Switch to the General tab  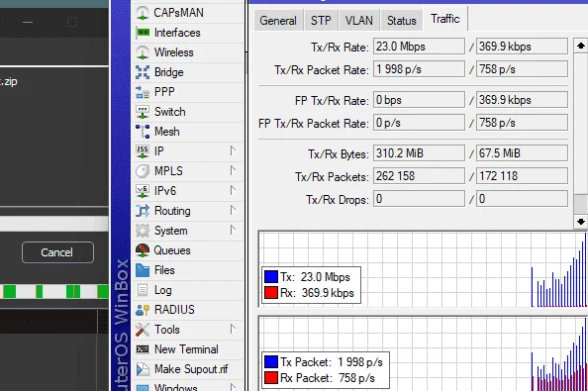(278, 20)
